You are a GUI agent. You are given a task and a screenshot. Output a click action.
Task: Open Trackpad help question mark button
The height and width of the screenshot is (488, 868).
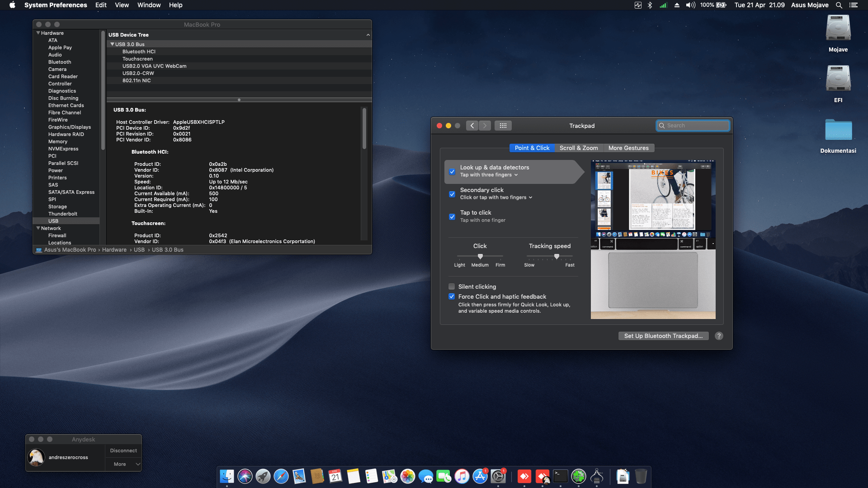pos(719,336)
